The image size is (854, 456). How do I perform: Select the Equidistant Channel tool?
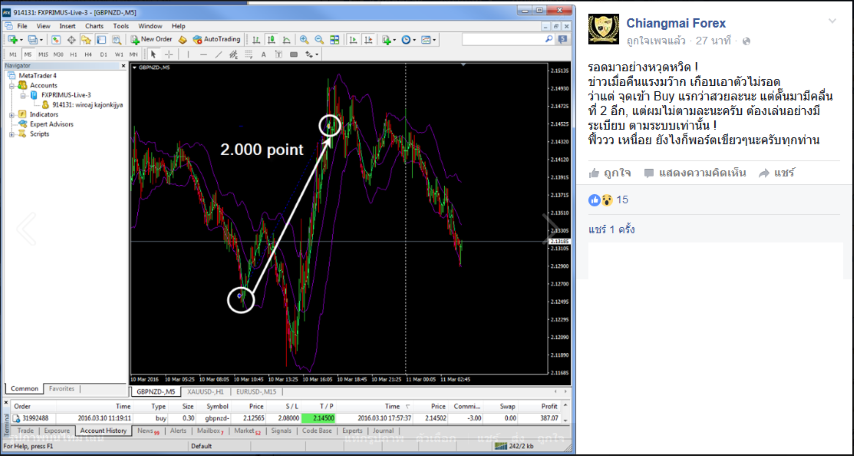tap(234, 54)
